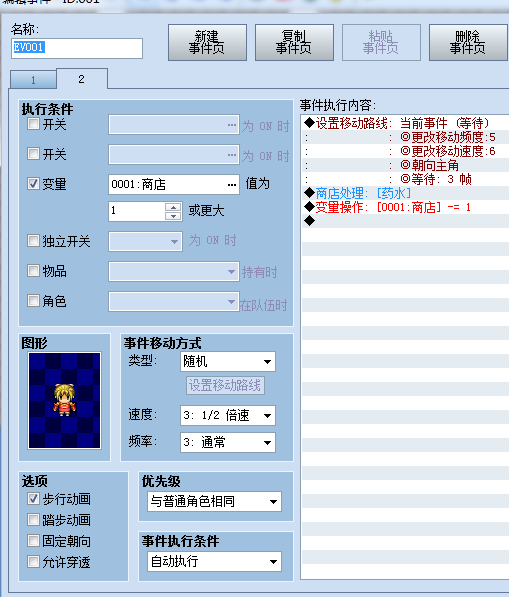Enable the second 开关 condition checkbox
This screenshot has width=509, height=597.
34,154
